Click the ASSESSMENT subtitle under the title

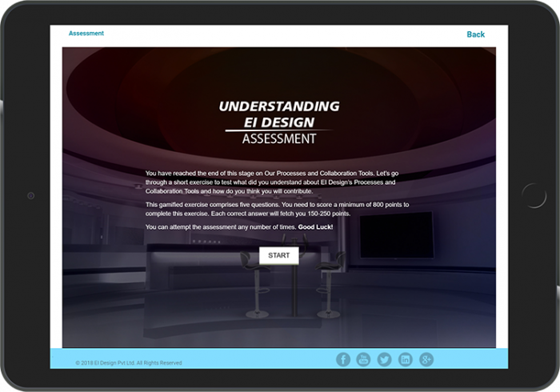279,138
